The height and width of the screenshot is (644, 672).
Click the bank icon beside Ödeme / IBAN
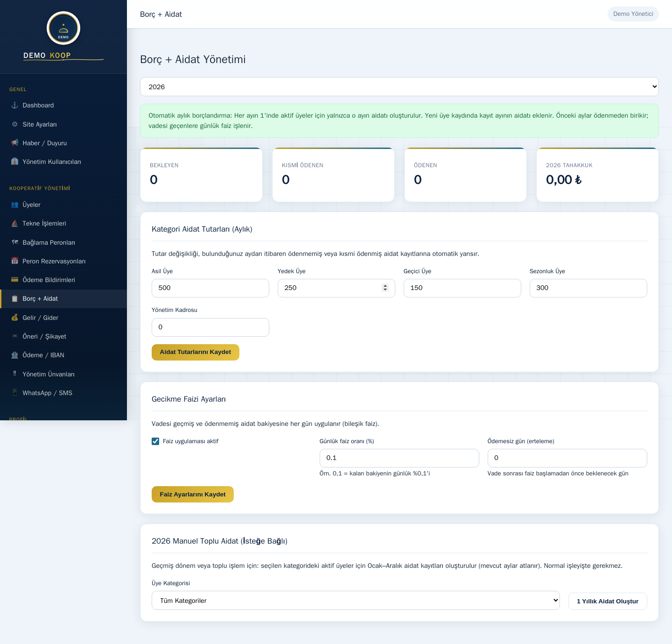(x=15, y=355)
